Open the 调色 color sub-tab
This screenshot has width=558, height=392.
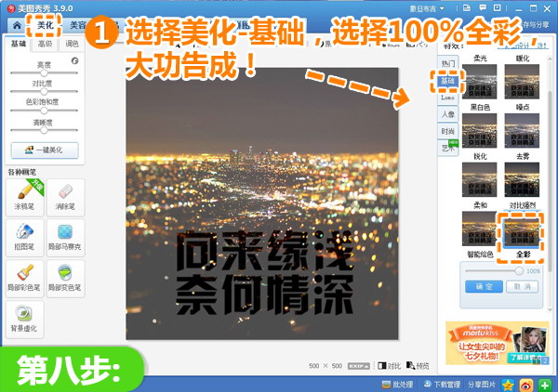[x=72, y=44]
